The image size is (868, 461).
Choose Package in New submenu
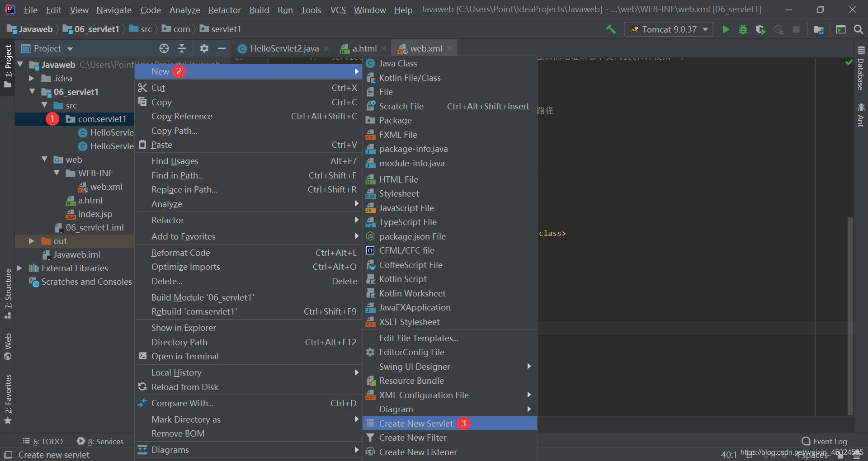tap(450, 121)
